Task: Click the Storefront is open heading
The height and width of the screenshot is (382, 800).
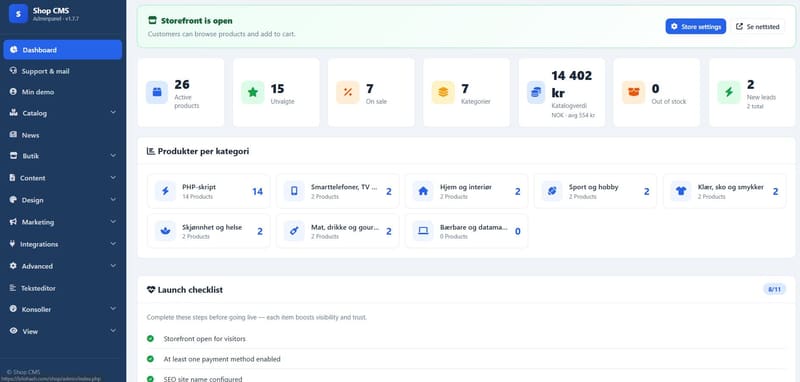Action: coord(196,21)
